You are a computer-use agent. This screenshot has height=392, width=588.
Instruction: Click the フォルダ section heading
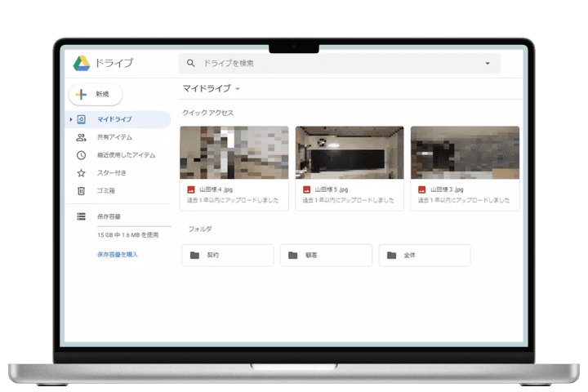[200, 229]
